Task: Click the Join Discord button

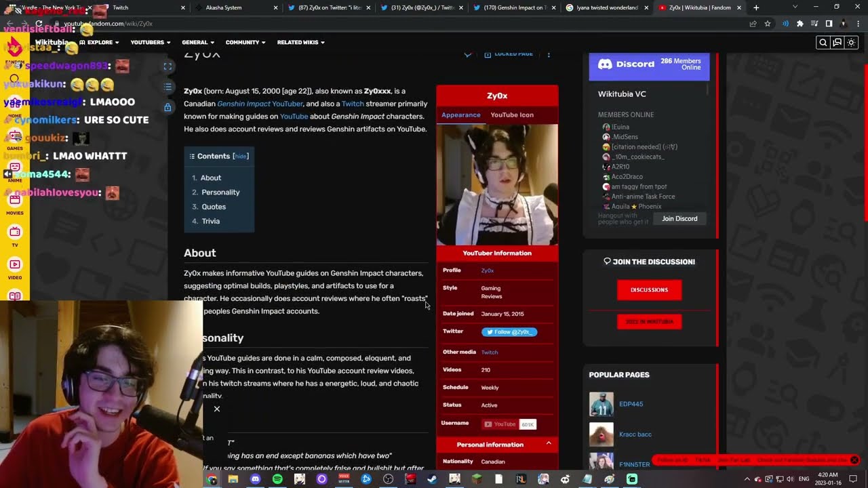Action: [x=679, y=219]
